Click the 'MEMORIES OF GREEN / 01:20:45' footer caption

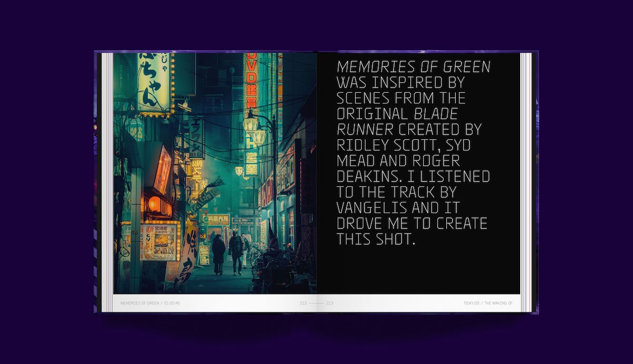pos(150,303)
